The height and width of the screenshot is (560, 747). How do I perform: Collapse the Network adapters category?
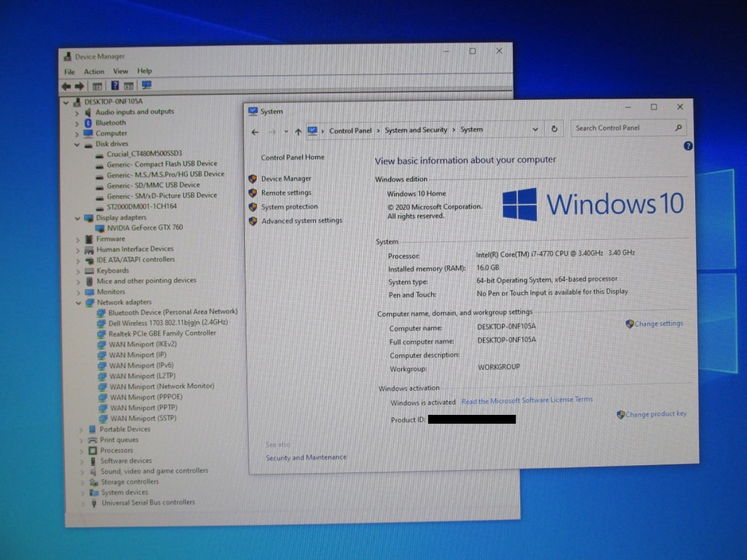(79, 303)
